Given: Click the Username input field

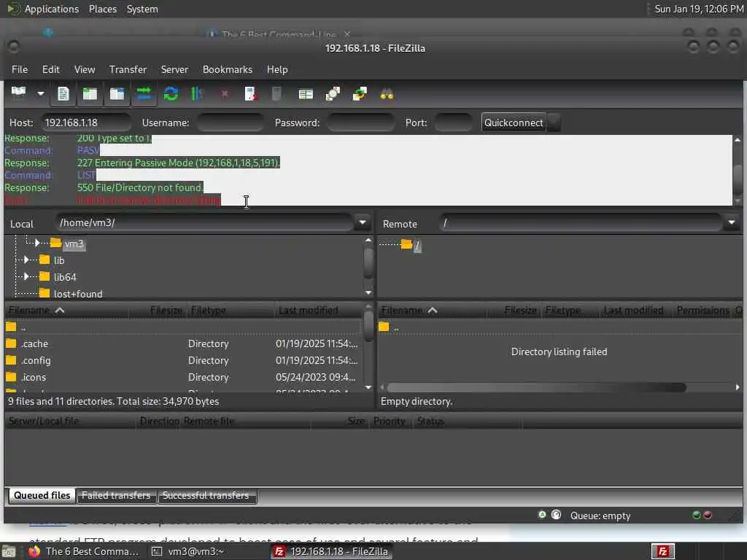Looking at the screenshot, I should [x=231, y=122].
